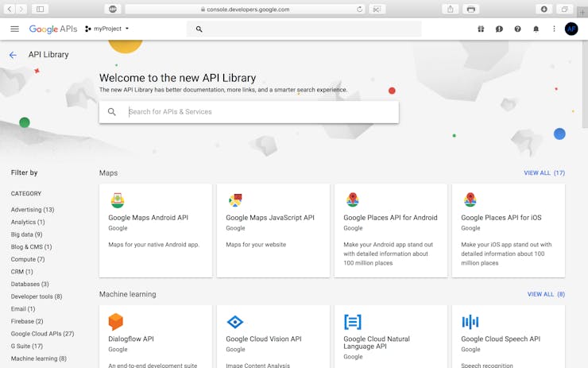
Task: Select the Google Places API for iOS title
Action: click(501, 218)
